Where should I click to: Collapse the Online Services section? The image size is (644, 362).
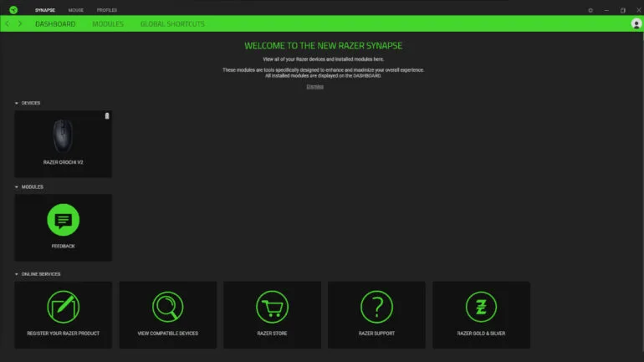point(17,273)
